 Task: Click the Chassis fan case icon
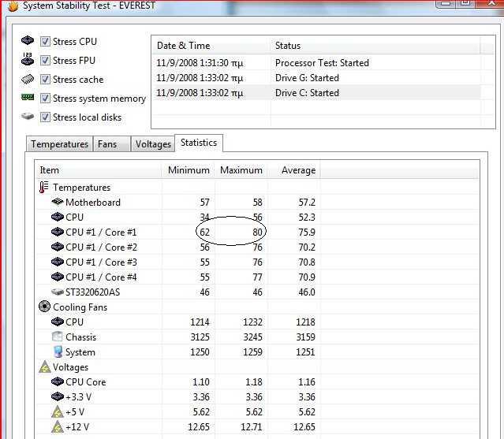tap(58, 337)
